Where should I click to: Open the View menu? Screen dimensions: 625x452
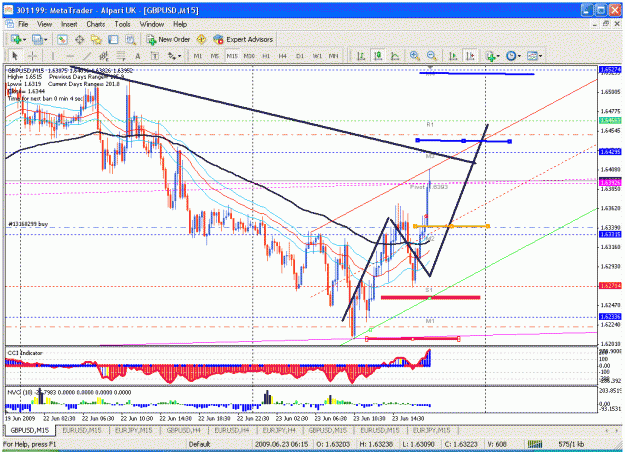pyautogui.click(x=45, y=24)
